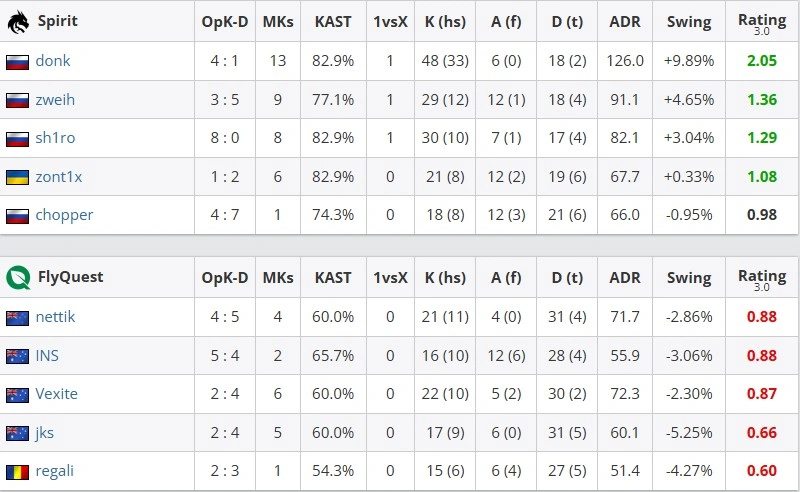Click Spirit's Rating 3.0 column header
Viewport: 800px width, 492px height.
point(762,23)
